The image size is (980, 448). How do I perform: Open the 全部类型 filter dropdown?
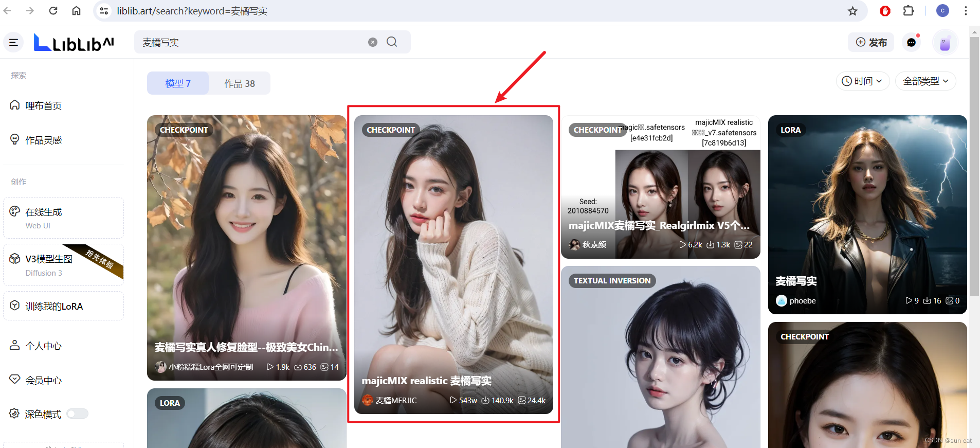[925, 81]
